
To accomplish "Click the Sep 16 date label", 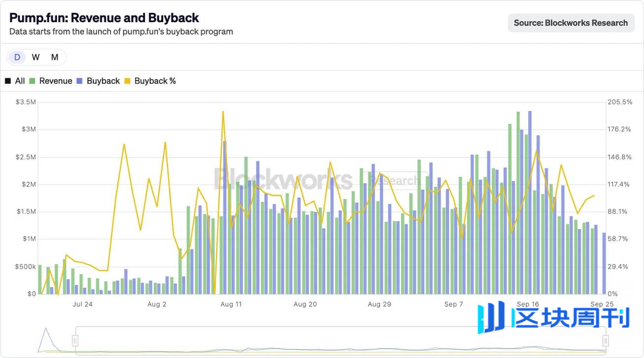I will 528,304.
